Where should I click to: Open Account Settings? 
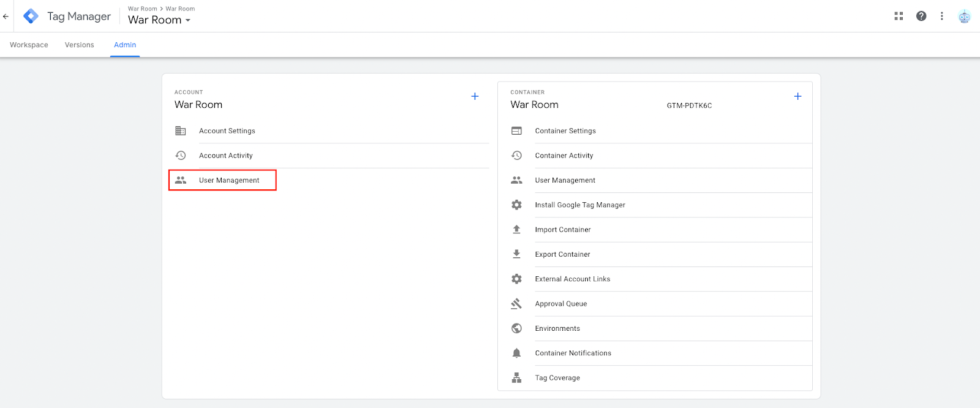tap(227, 131)
